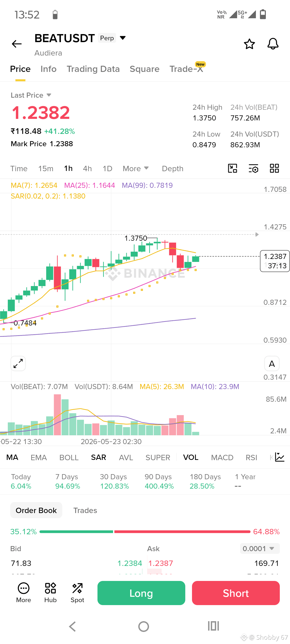
Task: Open indicator chart settings icon beside RSI
Action: [x=280, y=457]
